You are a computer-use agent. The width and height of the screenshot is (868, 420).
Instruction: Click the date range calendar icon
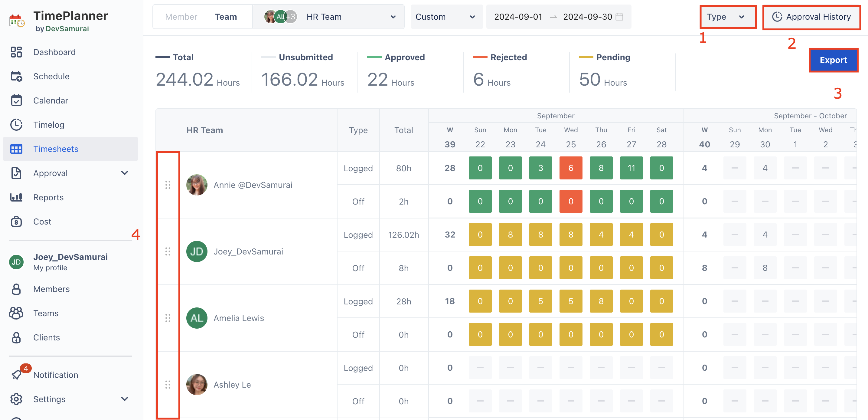coord(619,17)
